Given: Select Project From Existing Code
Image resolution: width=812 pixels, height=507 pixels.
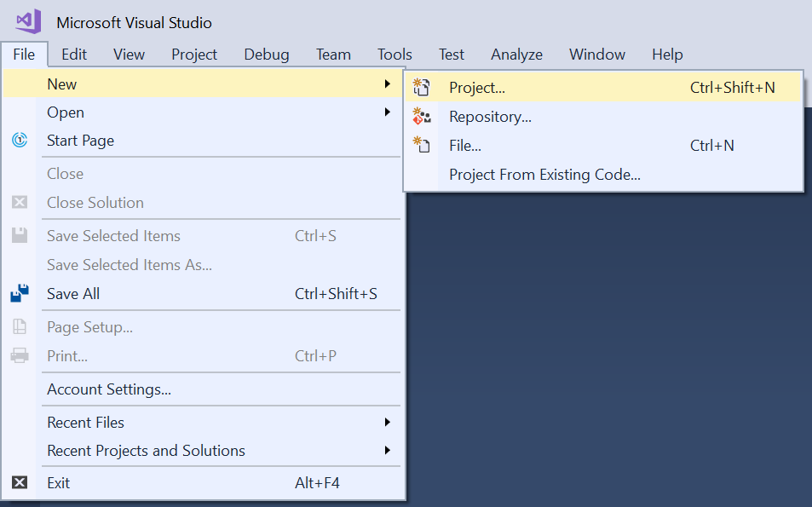Looking at the screenshot, I should click(x=544, y=175).
